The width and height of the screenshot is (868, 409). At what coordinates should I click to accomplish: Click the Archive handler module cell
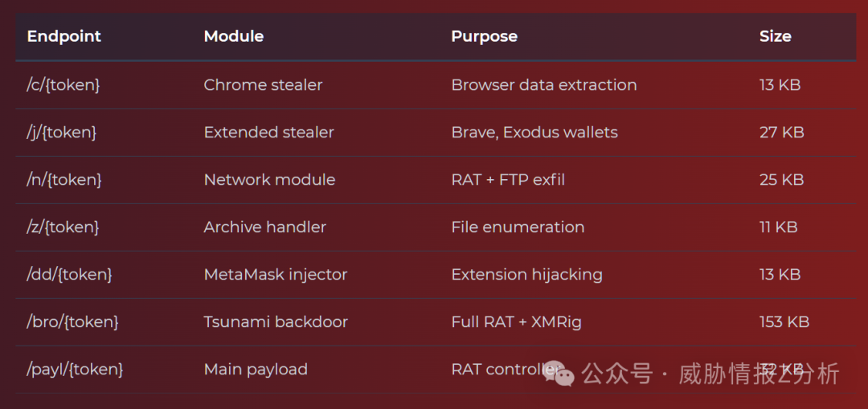click(264, 227)
